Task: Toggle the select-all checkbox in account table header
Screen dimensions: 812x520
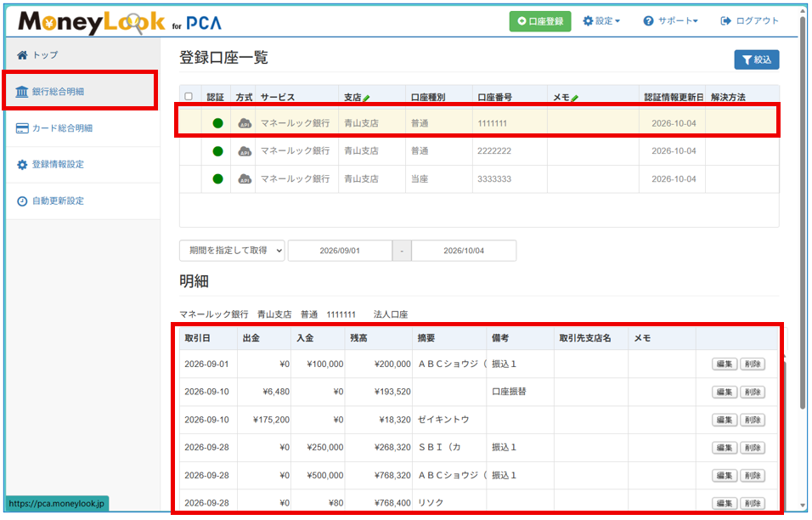Action: (x=189, y=96)
